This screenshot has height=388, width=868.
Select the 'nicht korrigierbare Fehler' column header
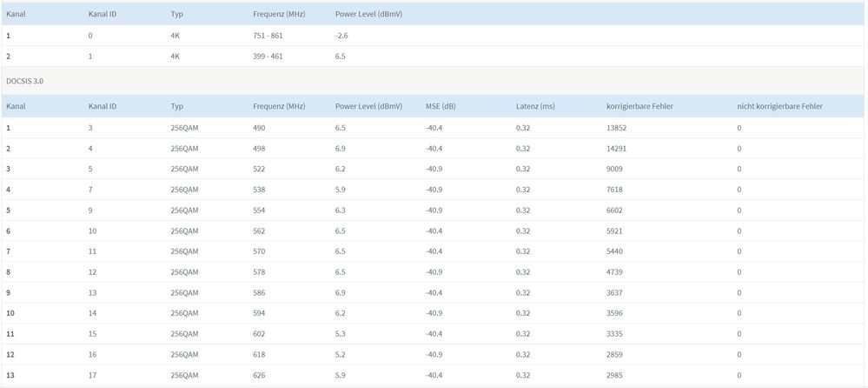click(779, 106)
